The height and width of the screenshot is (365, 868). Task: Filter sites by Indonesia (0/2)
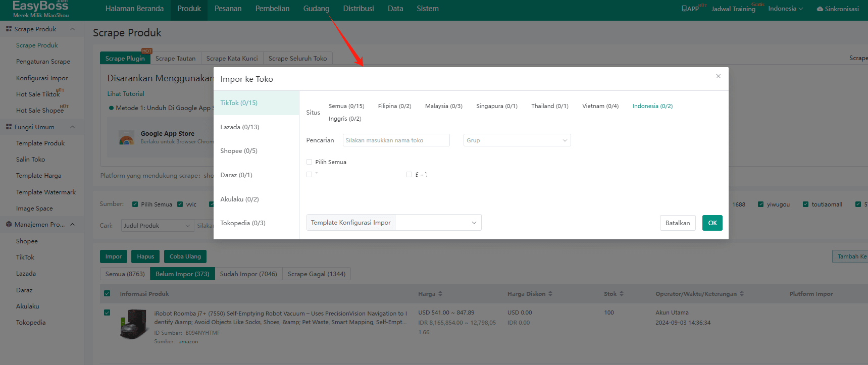[652, 106]
